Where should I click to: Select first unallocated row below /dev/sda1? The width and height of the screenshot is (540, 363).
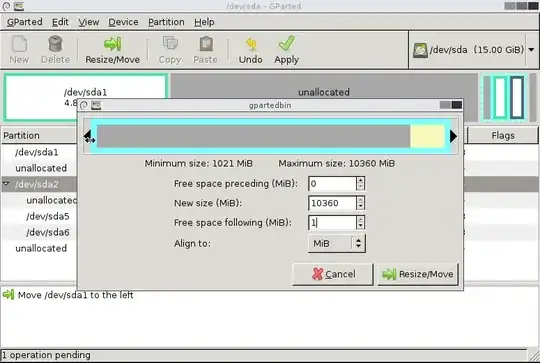point(41,168)
